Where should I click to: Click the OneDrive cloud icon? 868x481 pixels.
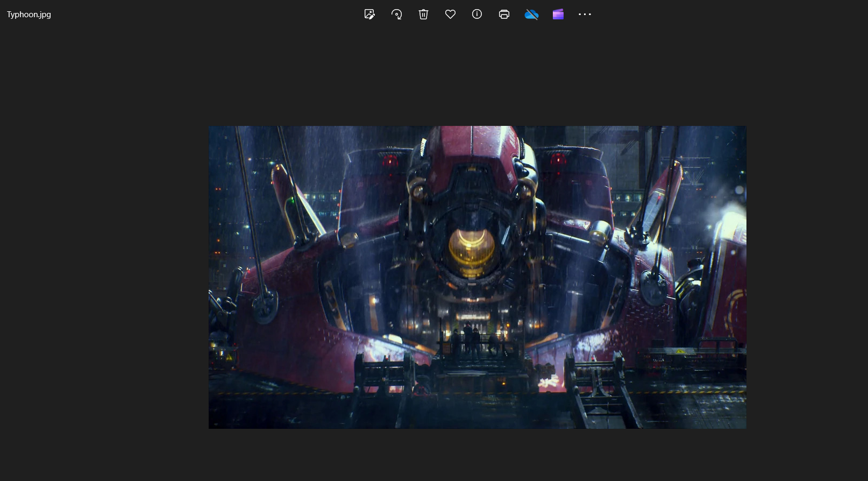(531, 15)
